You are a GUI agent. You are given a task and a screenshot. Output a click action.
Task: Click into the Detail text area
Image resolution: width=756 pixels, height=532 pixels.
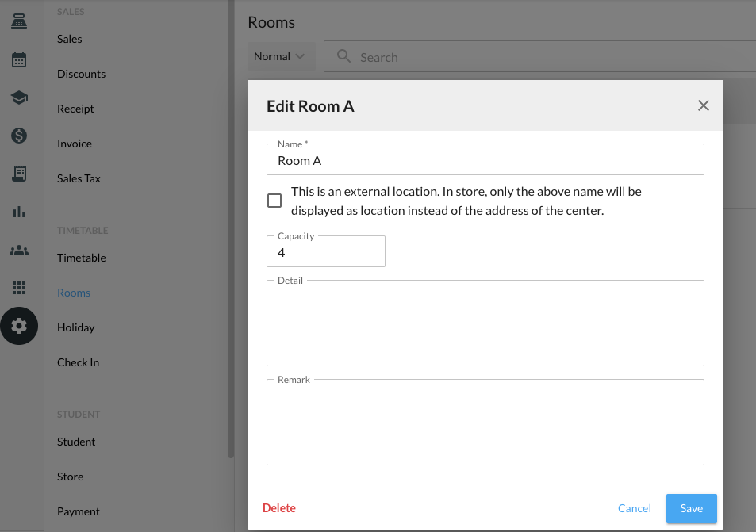click(485, 323)
